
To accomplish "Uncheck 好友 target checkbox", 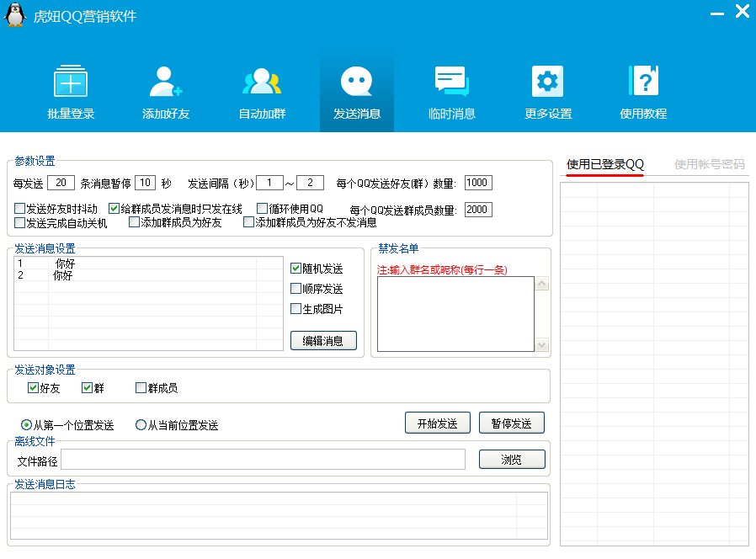I will pos(34,388).
